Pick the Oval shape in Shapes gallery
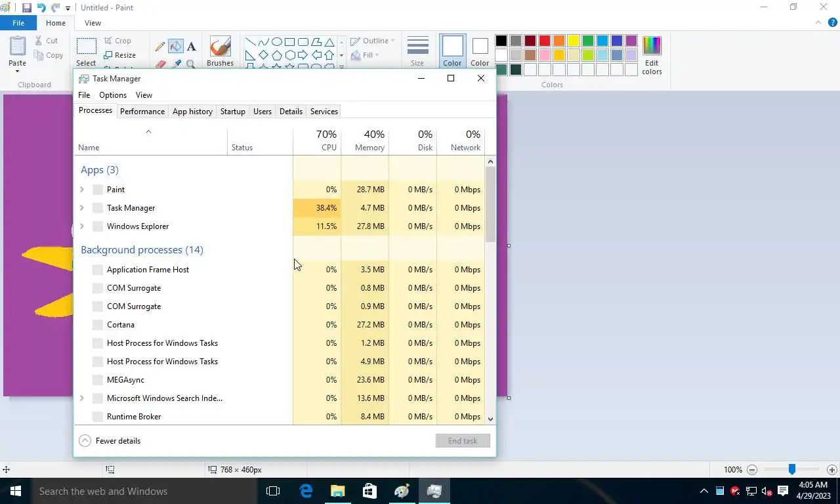Screen dimensions: 840x504 click(277, 41)
